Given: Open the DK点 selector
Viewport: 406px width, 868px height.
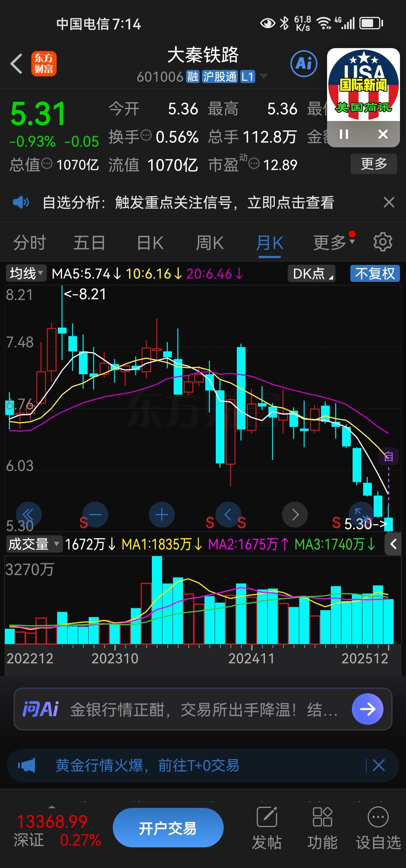Looking at the screenshot, I should pos(312,273).
